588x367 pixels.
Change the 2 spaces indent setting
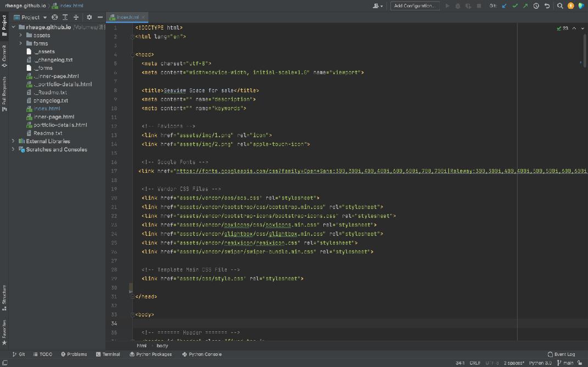514,363
